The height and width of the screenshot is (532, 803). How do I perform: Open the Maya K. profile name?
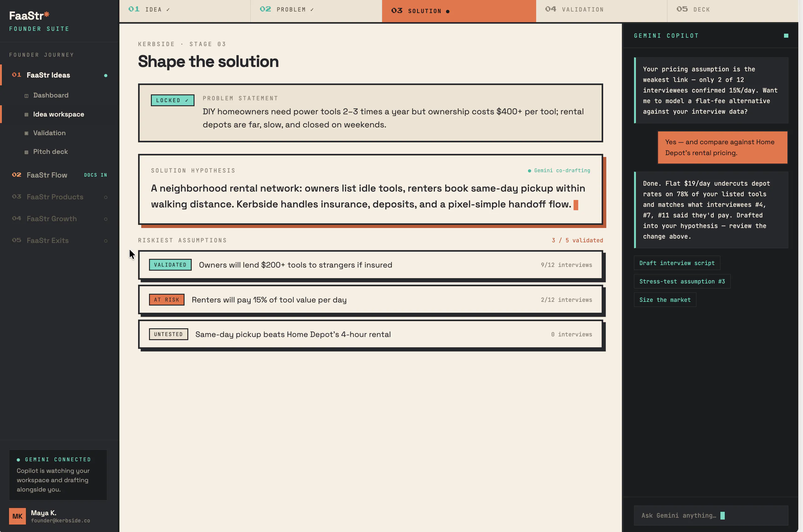pos(43,513)
